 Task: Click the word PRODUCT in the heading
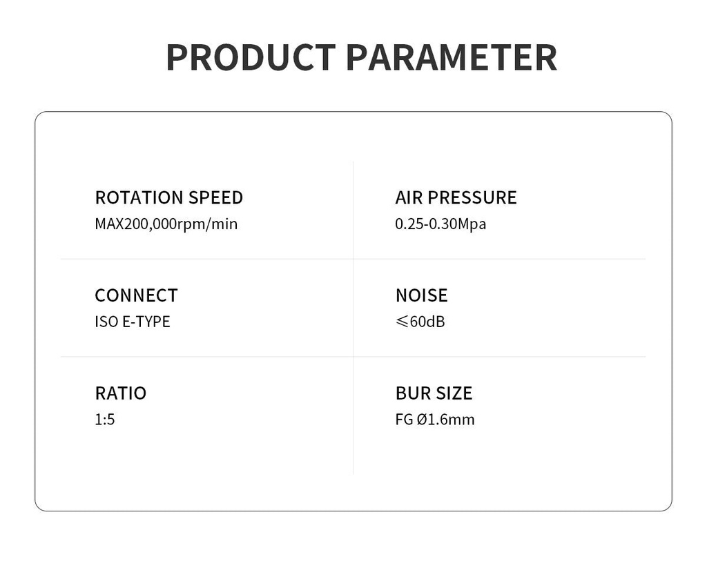250,58
